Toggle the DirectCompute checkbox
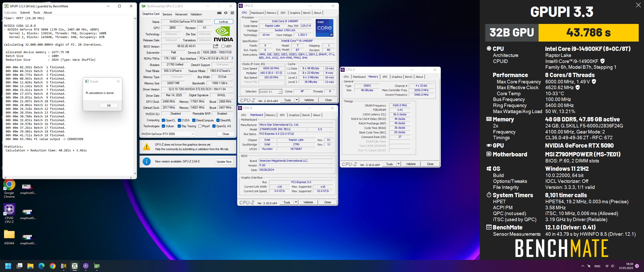644x272 pixels. coord(194,120)
